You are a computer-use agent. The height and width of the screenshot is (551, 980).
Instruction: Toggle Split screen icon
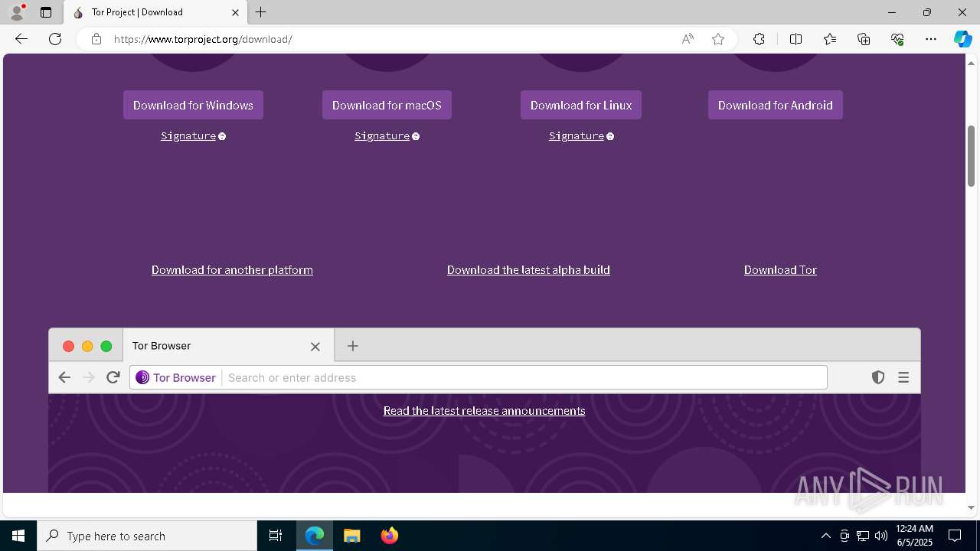(x=795, y=39)
